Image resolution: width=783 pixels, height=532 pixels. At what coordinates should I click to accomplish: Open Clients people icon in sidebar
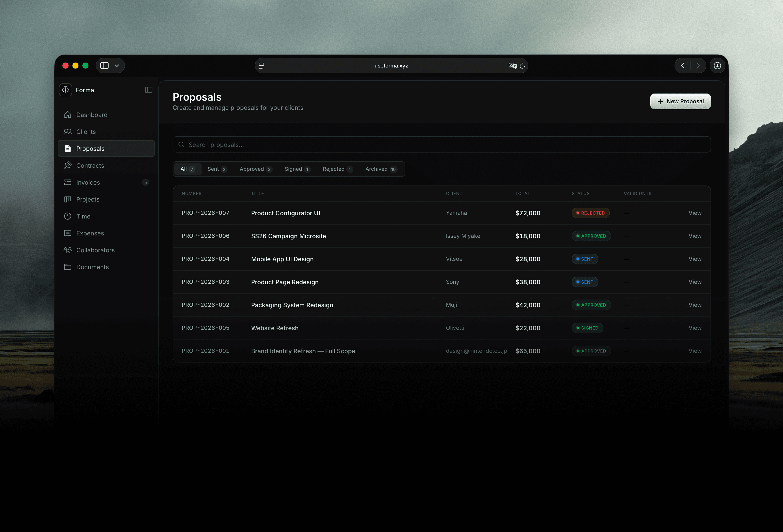coord(68,132)
